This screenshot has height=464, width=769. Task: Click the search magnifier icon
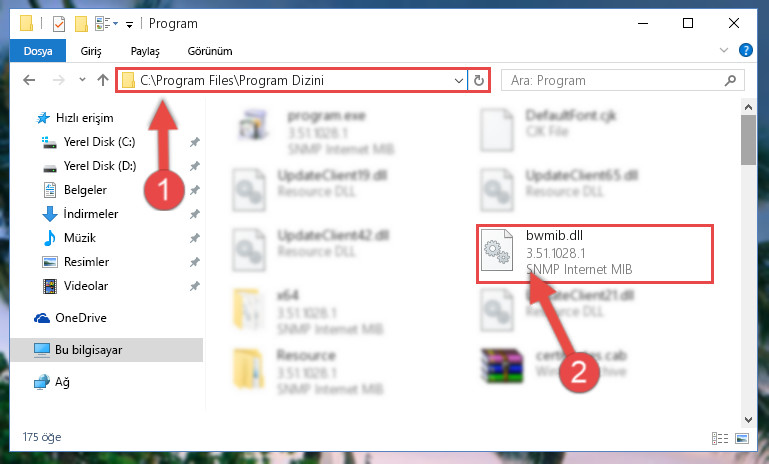point(730,80)
